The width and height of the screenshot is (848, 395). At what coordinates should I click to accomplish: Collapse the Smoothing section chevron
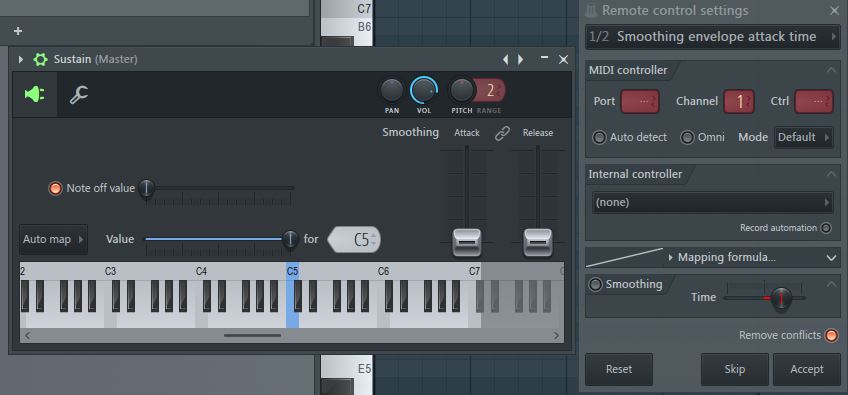coord(831,284)
